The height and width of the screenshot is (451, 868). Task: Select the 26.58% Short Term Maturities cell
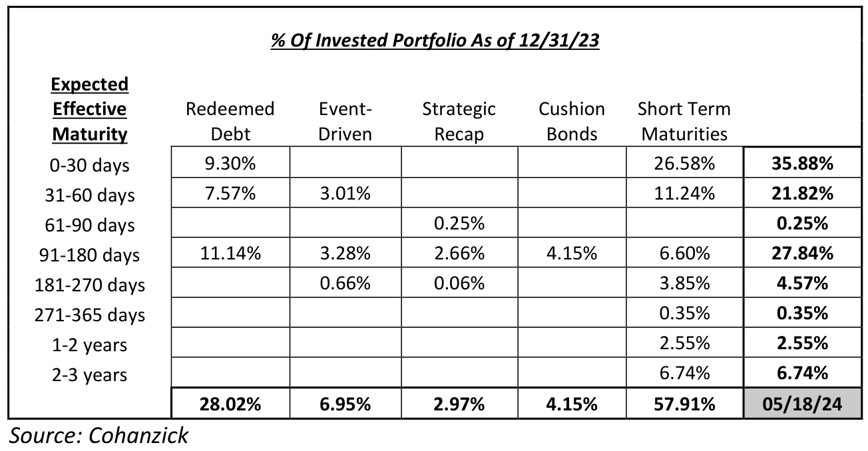tap(684, 164)
